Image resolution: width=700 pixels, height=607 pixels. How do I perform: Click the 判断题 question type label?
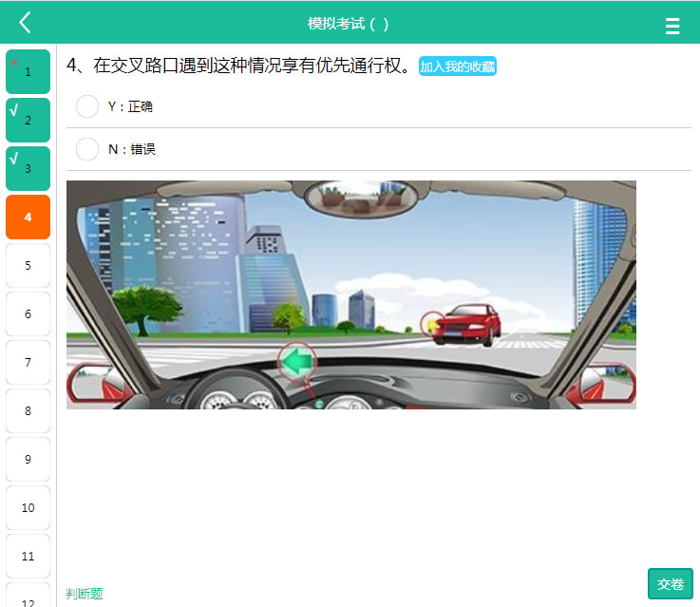[x=85, y=594]
